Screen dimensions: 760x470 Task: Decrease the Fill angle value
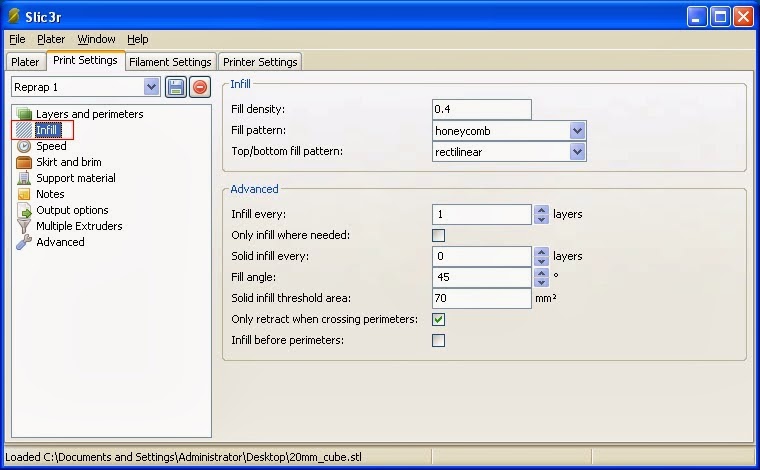click(541, 282)
